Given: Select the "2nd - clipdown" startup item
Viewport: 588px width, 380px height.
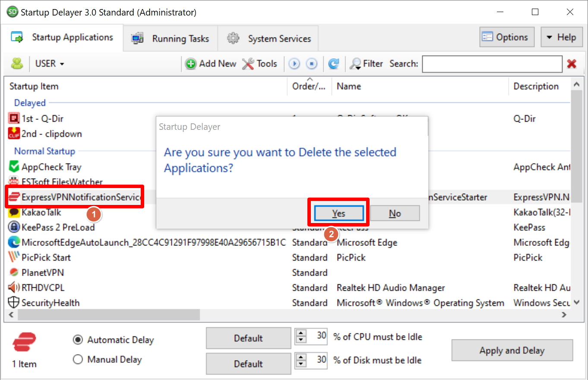Looking at the screenshot, I should 52,134.
